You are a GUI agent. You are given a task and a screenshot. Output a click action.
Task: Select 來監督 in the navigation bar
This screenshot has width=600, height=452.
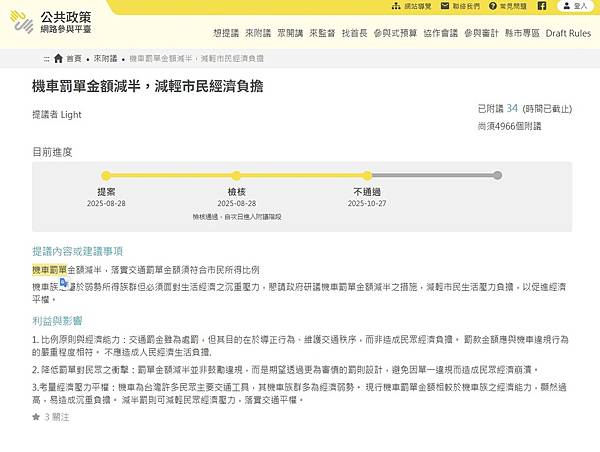click(x=322, y=33)
